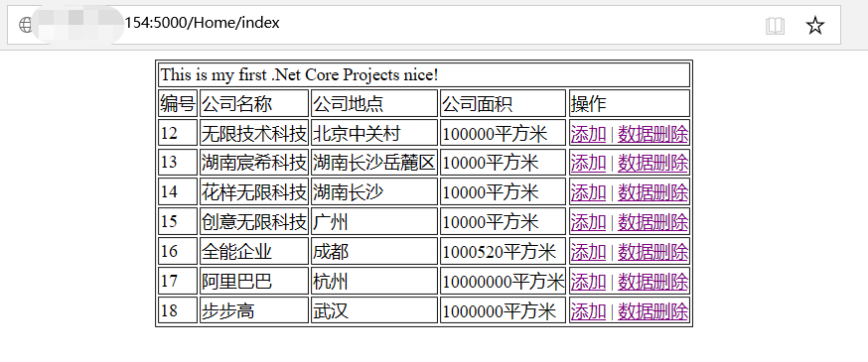Select the table heading text 'This is my first .Net Core Projects nice!'
The width and height of the screenshot is (868, 362).
[x=300, y=74]
